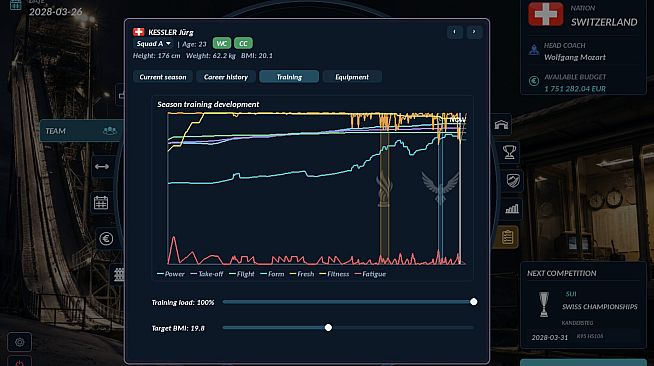Toggle Take-off series in chart legend
This screenshot has width=654, height=366.
206,274
